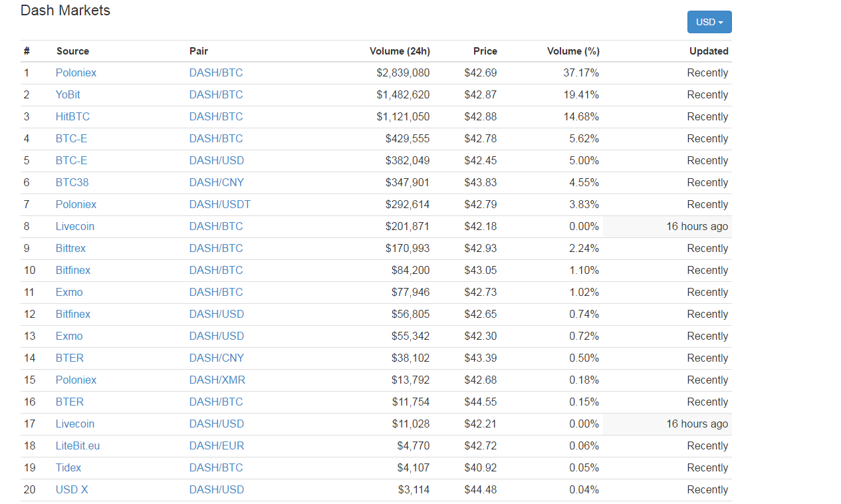
Task: Open BTC-E link in row 5
Action: 71,160
